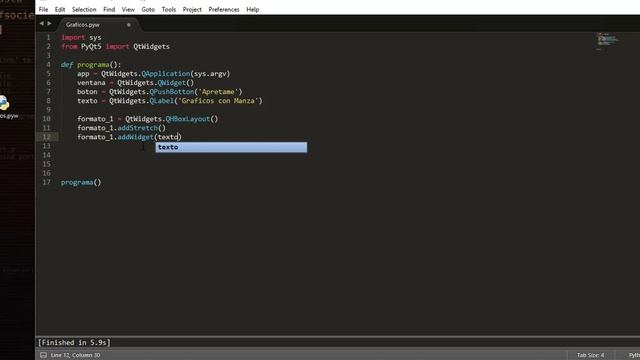Click 'Graficos con Manza' string
This screenshot has height=360, width=640.
pos(218,101)
